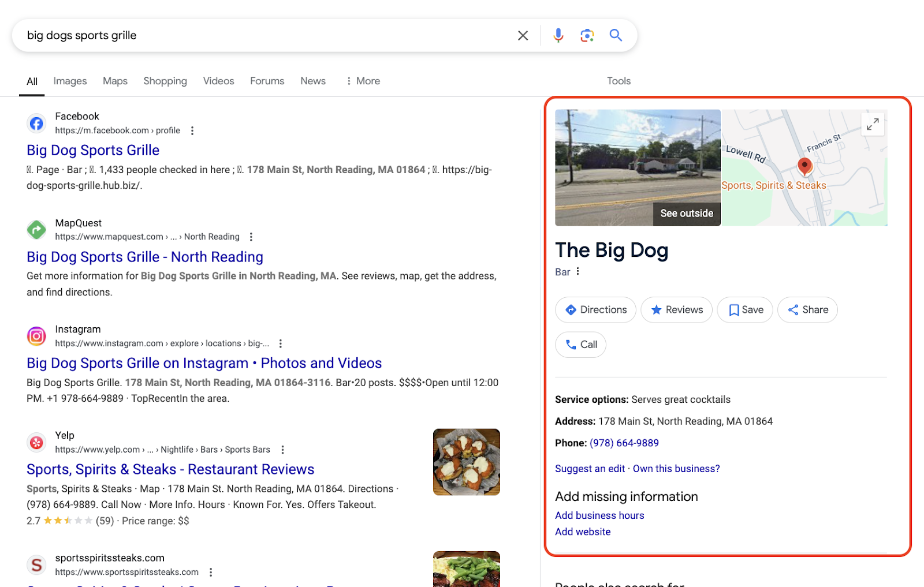This screenshot has width=924, height=587.
Task: Click the Instagram favicon
Action: 36,336
